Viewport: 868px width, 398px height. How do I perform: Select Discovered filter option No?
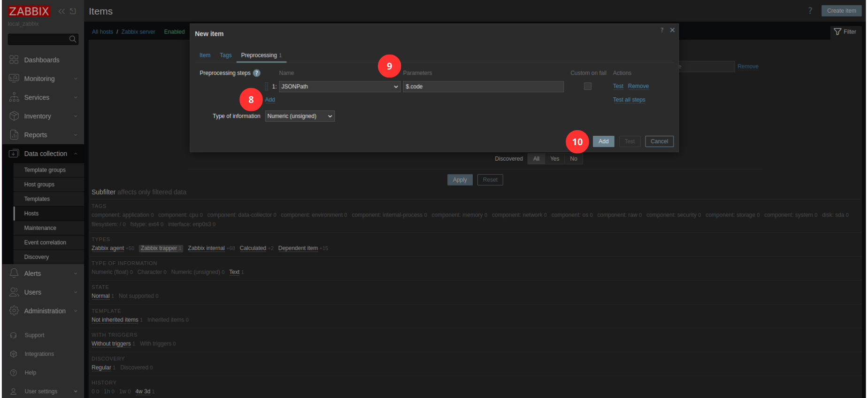pos(573,159)
